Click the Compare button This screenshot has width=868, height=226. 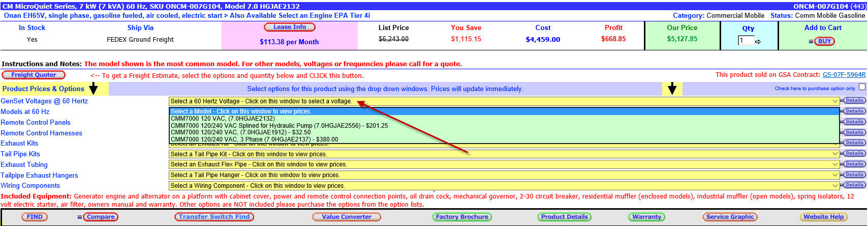point(100,216)
